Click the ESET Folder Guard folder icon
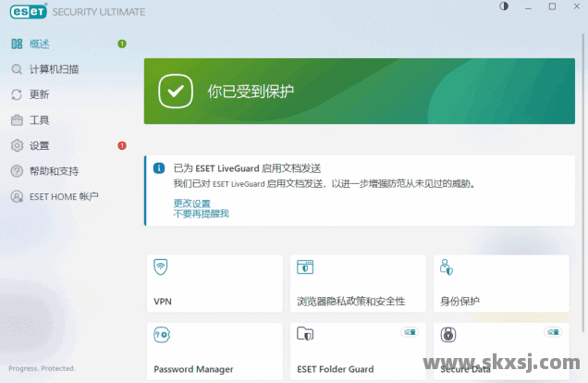588x383 pixels. (305, 335)
